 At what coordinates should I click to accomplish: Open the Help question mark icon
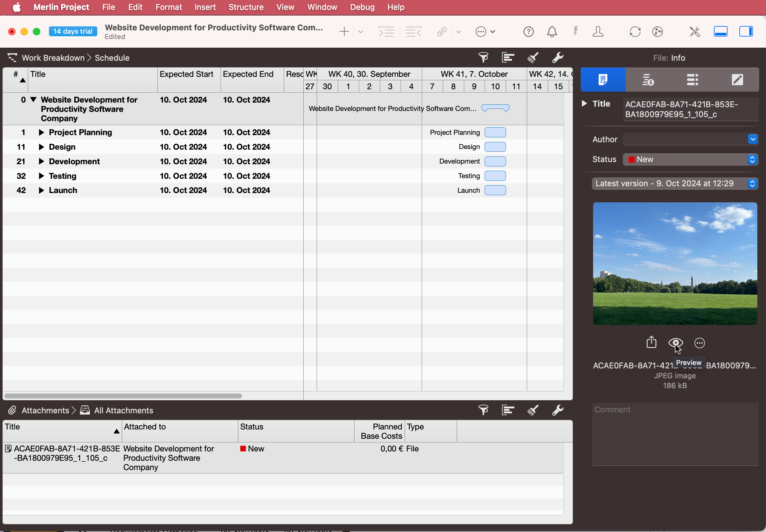click(528, 32)
